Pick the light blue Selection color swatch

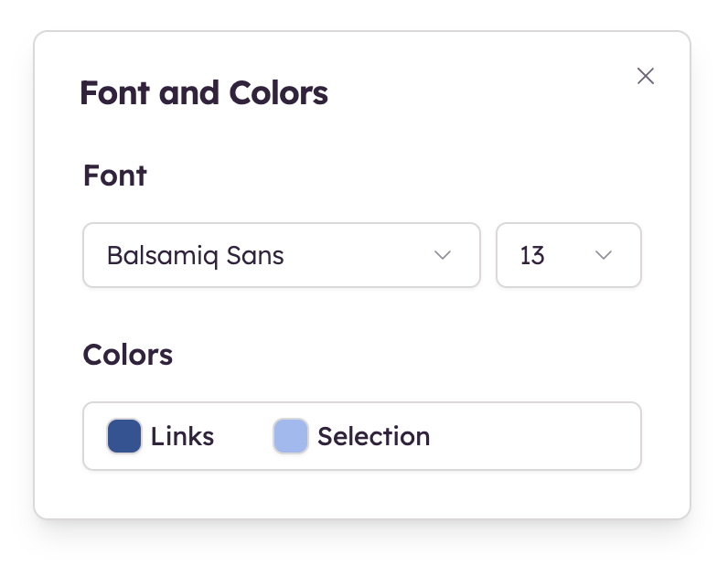pos(291,436)
